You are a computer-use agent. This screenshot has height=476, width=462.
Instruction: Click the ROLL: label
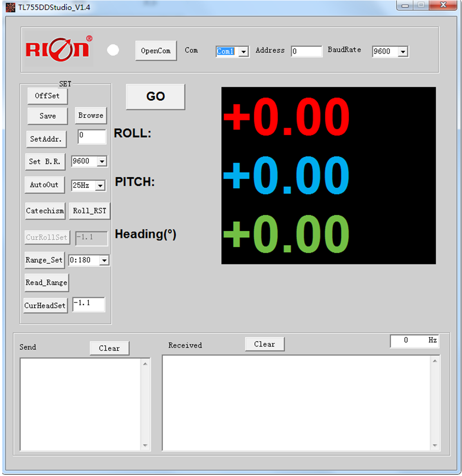(x=133, y=133)
